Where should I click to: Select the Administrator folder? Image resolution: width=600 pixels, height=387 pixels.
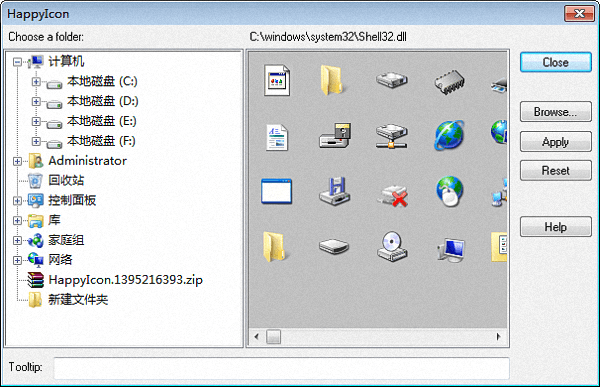pos(88,161)
